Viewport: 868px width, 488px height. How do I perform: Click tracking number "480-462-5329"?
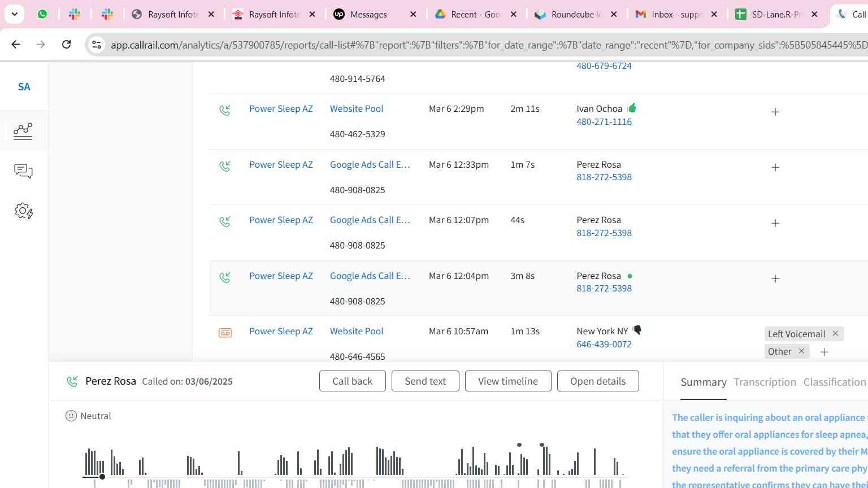358,134
